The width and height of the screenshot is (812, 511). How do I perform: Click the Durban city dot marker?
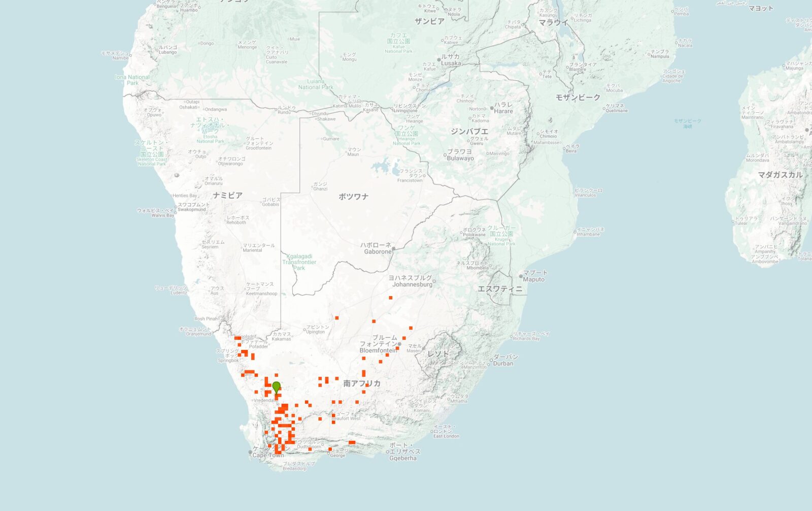(x=490, y=363)
